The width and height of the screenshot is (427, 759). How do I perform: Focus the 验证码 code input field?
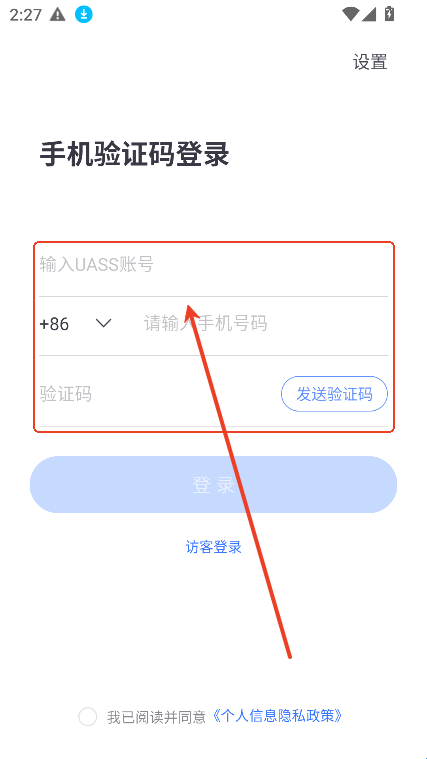click(x=157, y=394)
